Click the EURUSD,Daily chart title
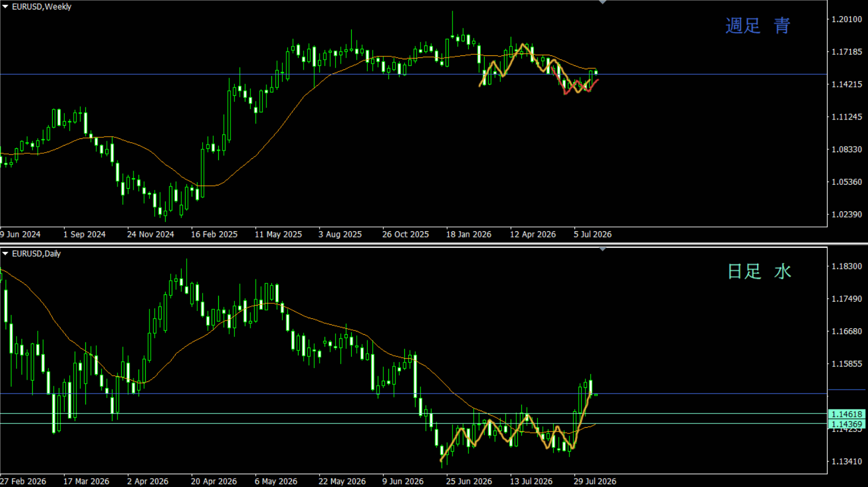The width and height of the screenshot is (868, 487). click(37, 254)
